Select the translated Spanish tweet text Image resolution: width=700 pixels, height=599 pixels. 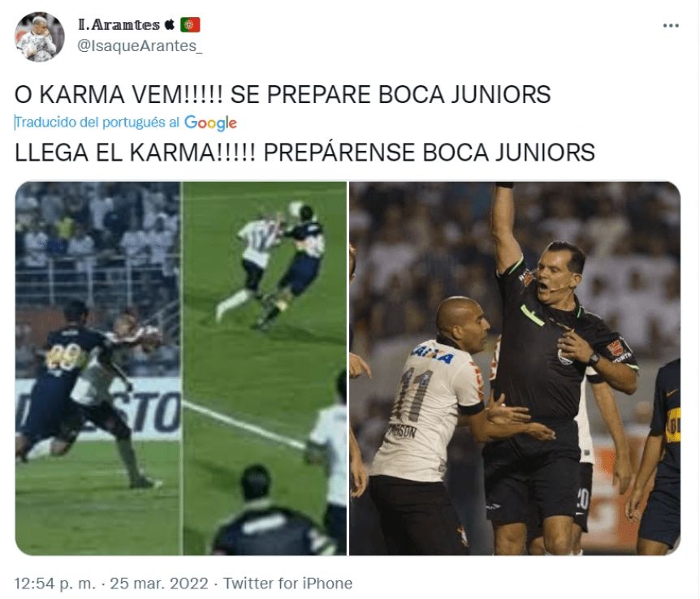[x=305, y=153]
